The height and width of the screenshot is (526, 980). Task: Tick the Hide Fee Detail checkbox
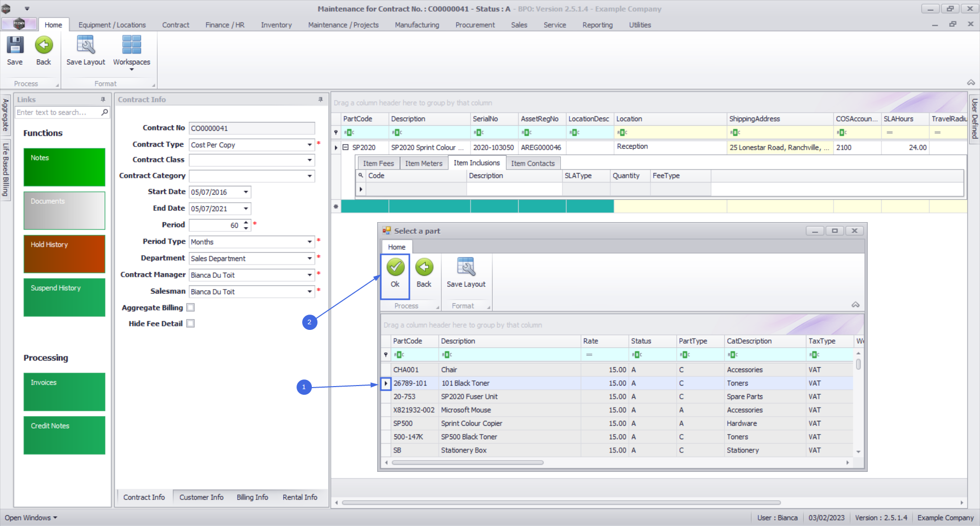pos(191,324)
